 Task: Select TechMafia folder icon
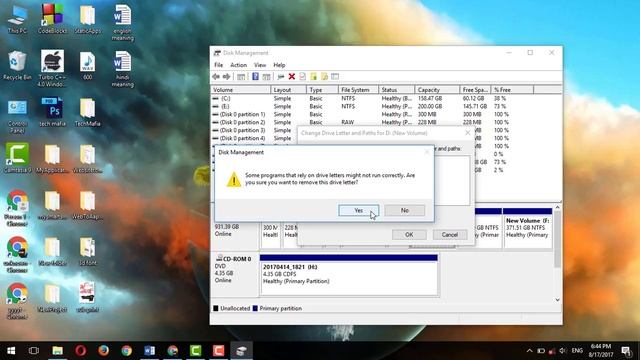[x=87, y=112]
